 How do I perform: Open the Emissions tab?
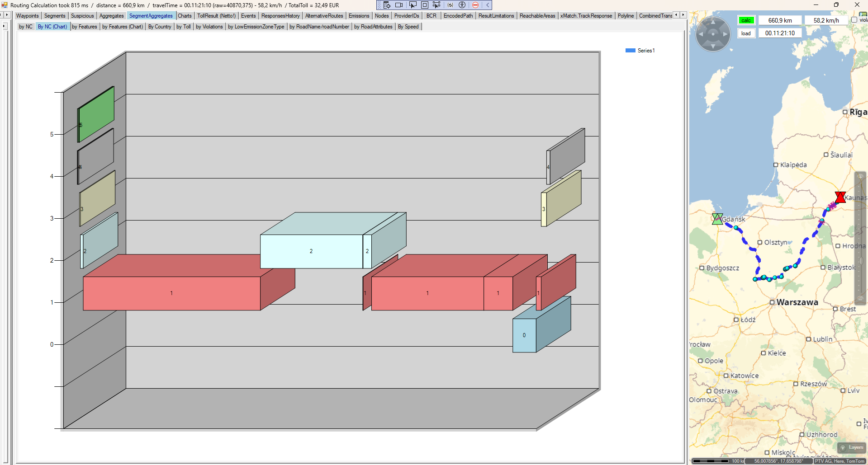pyautogui.click(x=359, y=16)
